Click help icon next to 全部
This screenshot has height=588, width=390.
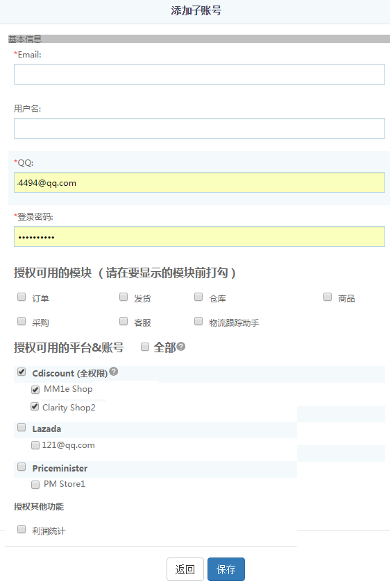pos(181,347)
